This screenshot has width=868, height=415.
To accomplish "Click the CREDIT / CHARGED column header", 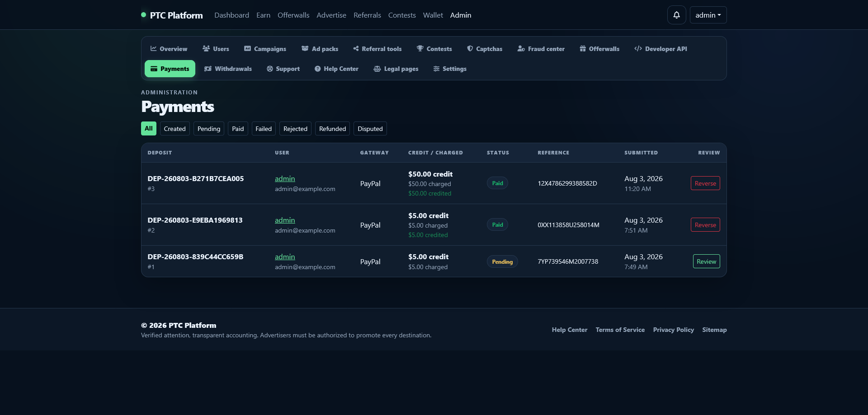I will click(435, 153).
